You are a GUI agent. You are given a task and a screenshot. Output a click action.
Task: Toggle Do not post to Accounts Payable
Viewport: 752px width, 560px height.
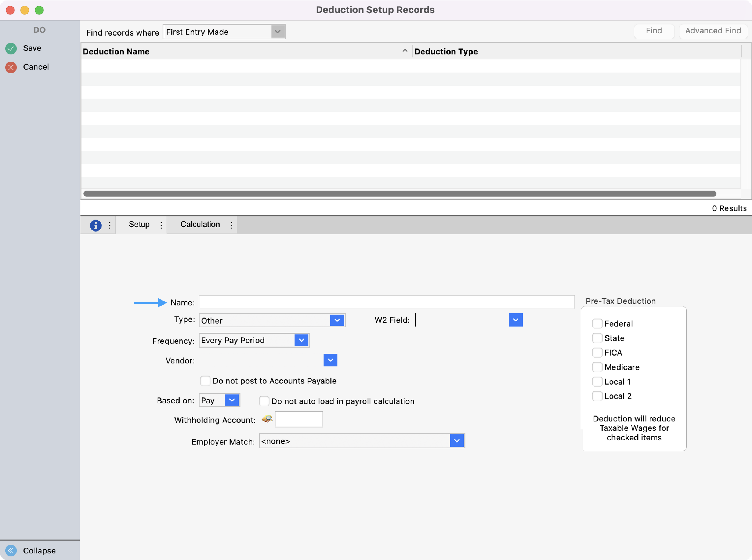coord(205,381)
